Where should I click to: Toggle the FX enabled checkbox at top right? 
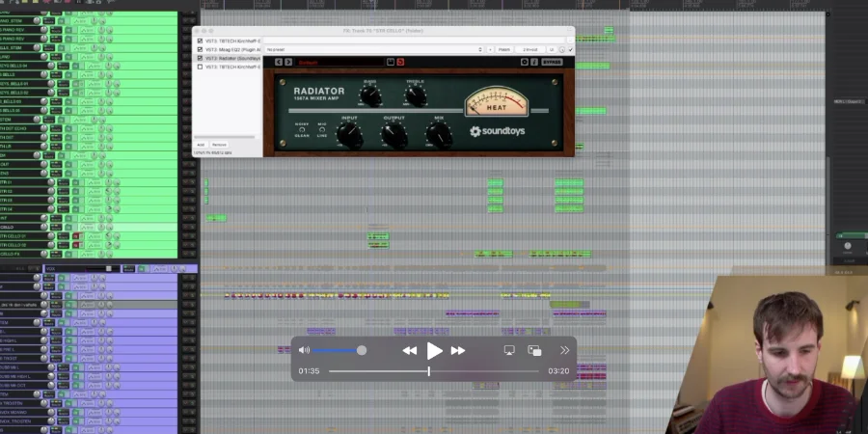coord(571,50)
